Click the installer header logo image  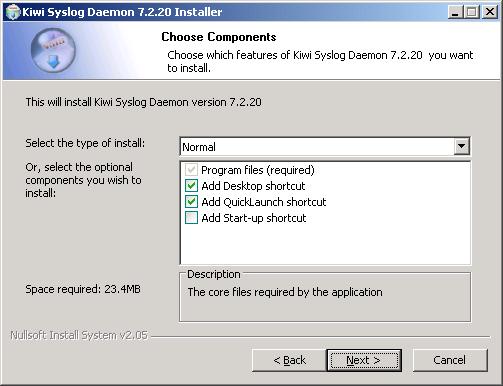point(53,50)
